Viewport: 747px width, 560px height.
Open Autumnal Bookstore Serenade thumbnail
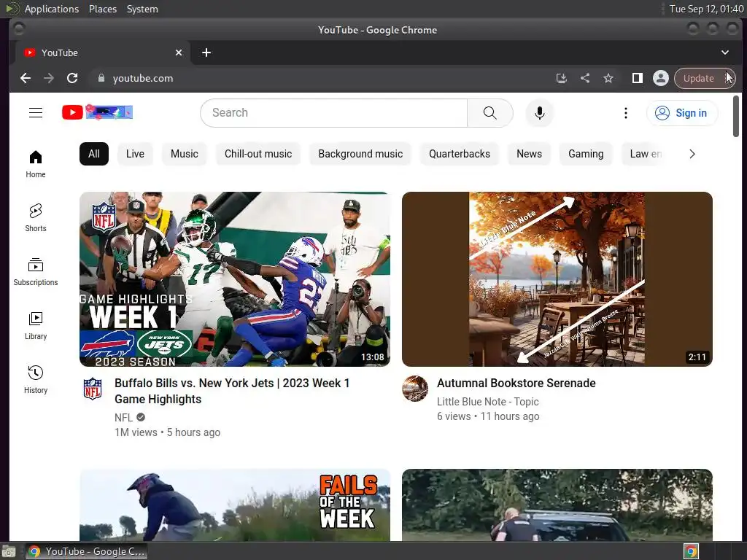point(557,279)
